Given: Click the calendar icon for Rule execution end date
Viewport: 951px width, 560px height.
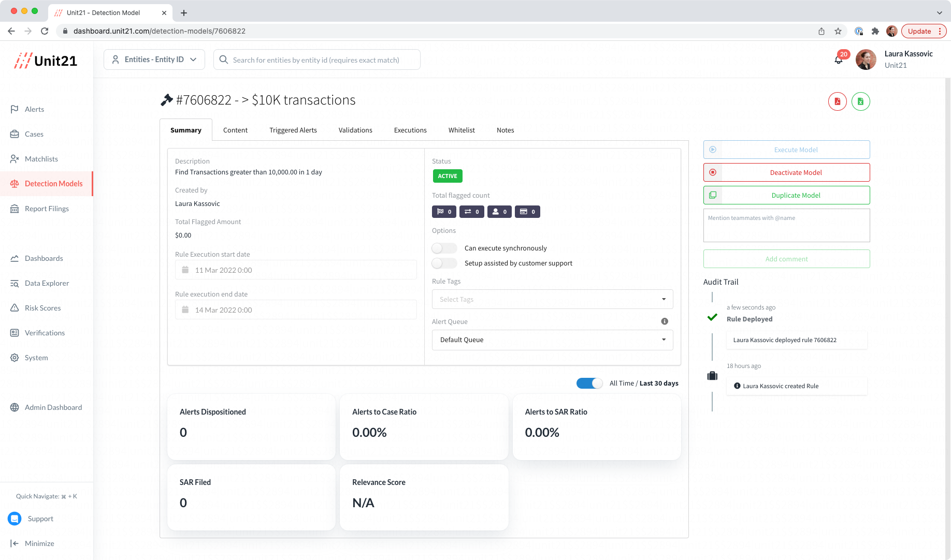Looking at the screenshot, I should click(185, 310).
